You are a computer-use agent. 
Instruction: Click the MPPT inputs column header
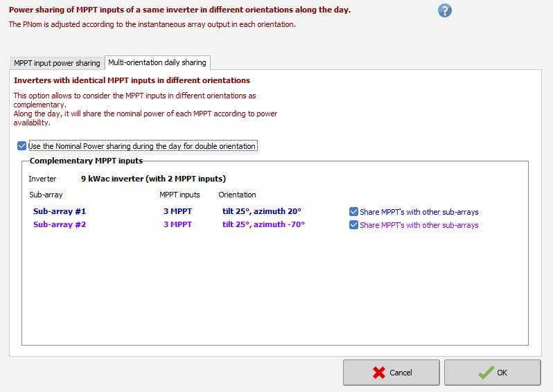click(179, 195)
